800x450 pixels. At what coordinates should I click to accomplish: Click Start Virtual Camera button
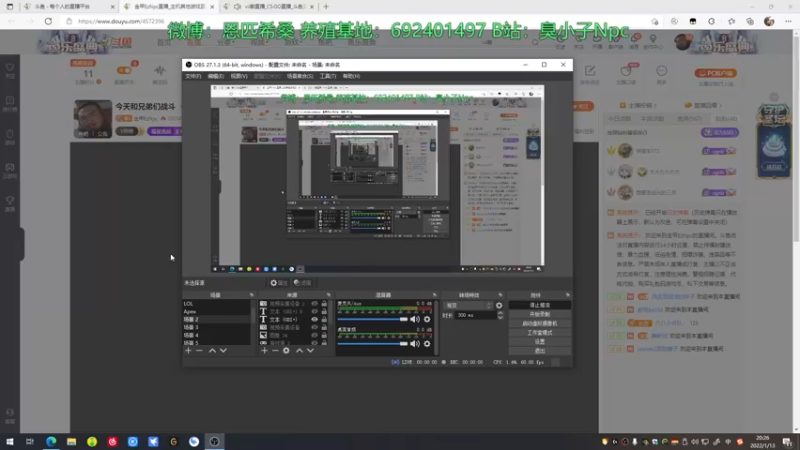point(540,323)
